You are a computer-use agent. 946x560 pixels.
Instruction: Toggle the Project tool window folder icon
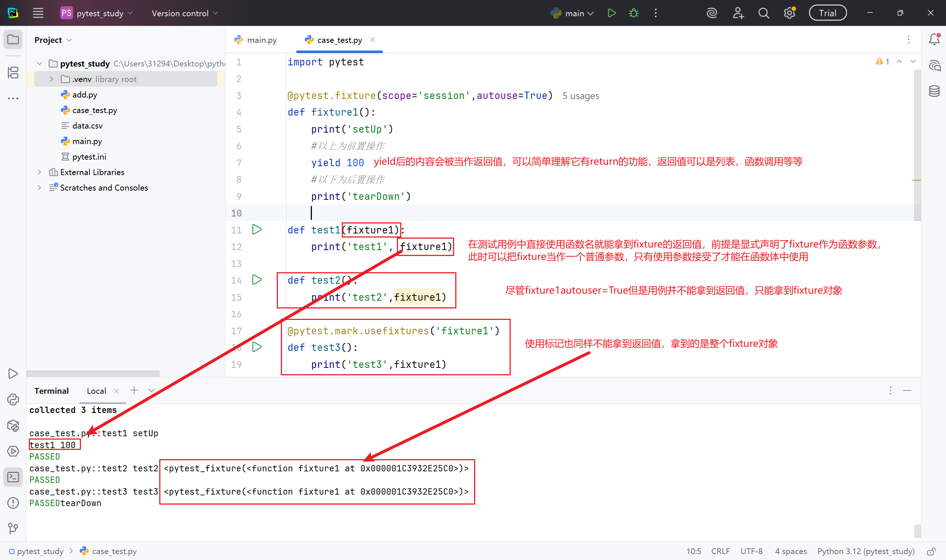[13, 39]
